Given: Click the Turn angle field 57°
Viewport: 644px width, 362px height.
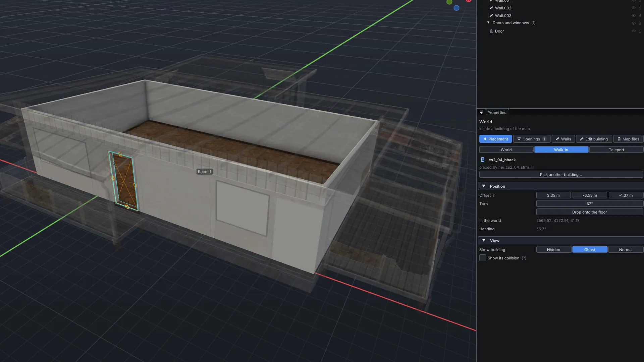Looking at the screenshot, I should coord(589,204).
